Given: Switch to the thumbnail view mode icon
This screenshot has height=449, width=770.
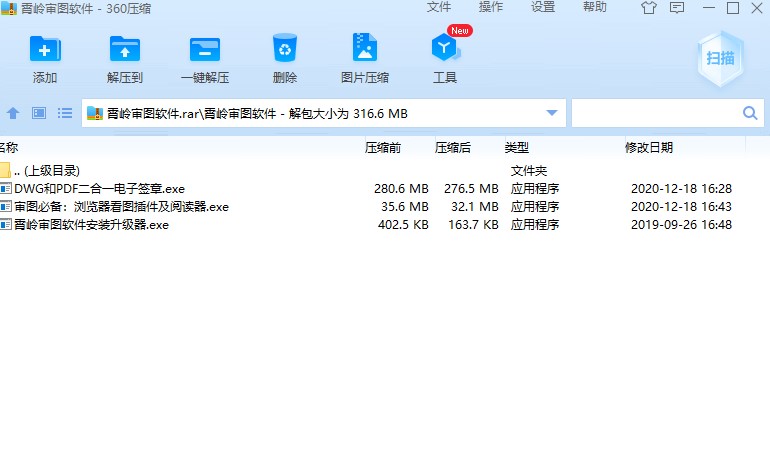Looking at the screenshot, I should (39, 113).
